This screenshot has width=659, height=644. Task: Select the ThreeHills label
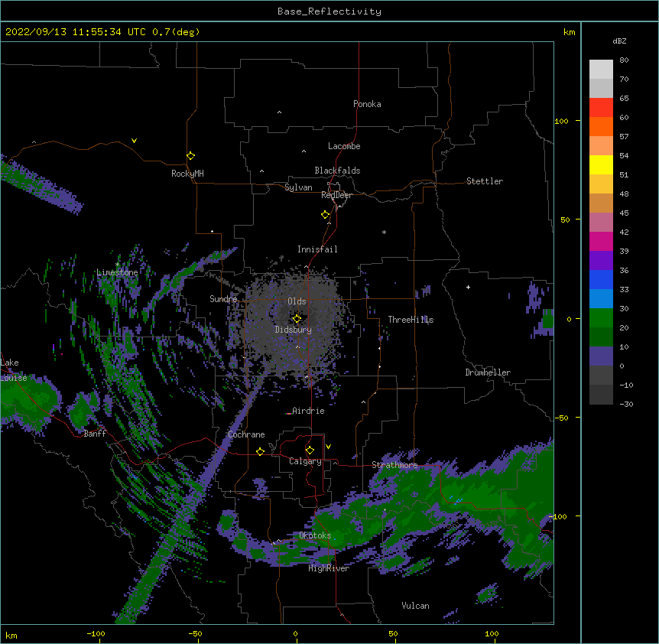(x=411, y=320)
